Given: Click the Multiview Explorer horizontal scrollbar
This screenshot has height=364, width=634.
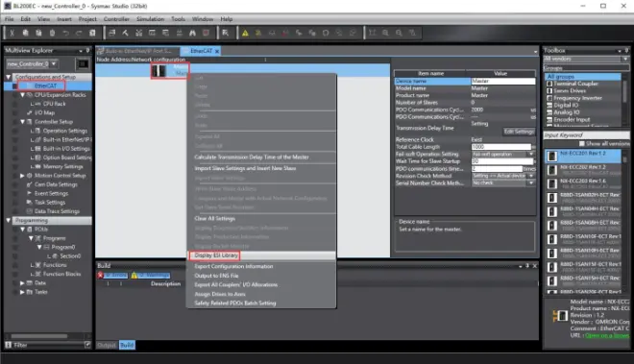Looking at the screenshot, I should [x=39, y=336].
